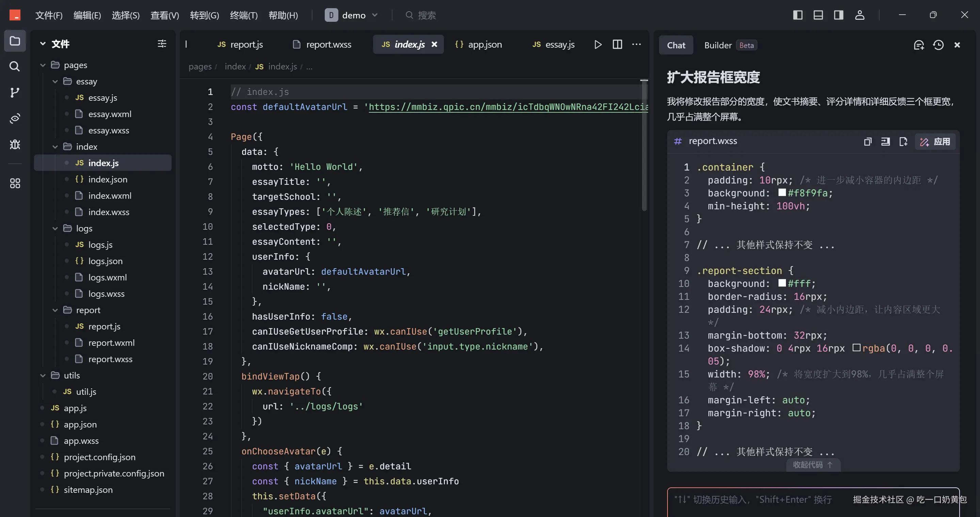
Task: Open the extensions grid icon in sidebar
Action: click(14, 183)
